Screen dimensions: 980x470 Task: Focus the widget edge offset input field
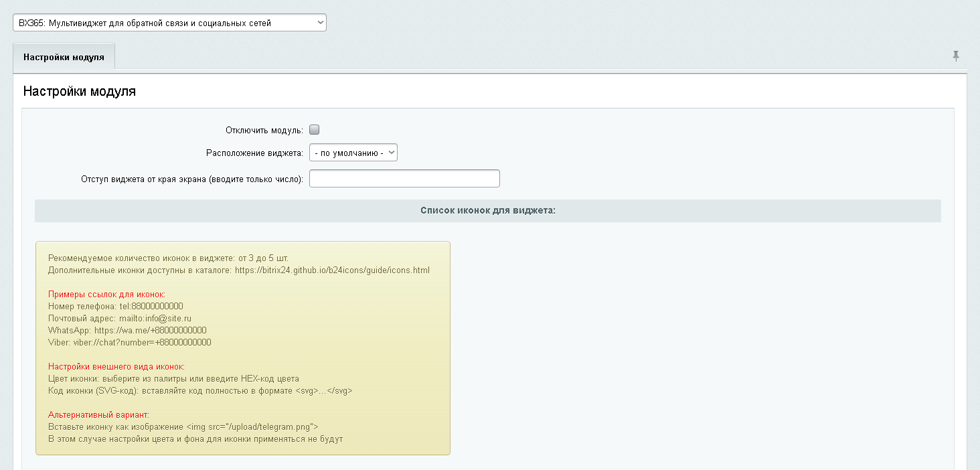coord(404,179)
